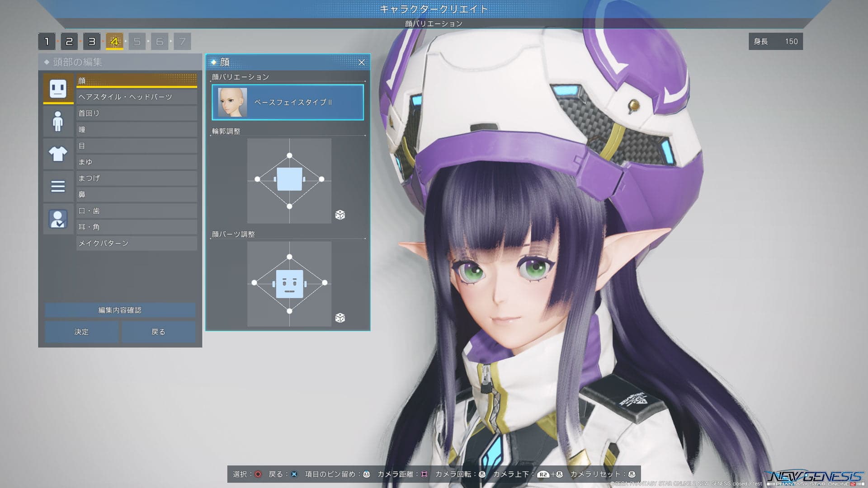Randomize face parts adjustment with dice icon
This screenshot has width=868, height=488.
click(340, 318)
